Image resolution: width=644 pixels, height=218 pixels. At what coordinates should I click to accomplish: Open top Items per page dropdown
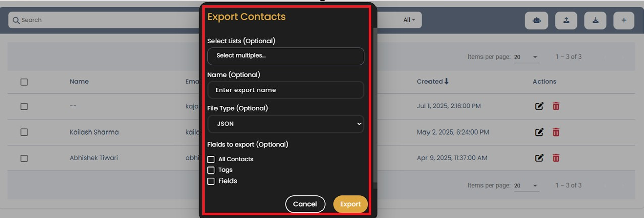[x=526, y=57]
